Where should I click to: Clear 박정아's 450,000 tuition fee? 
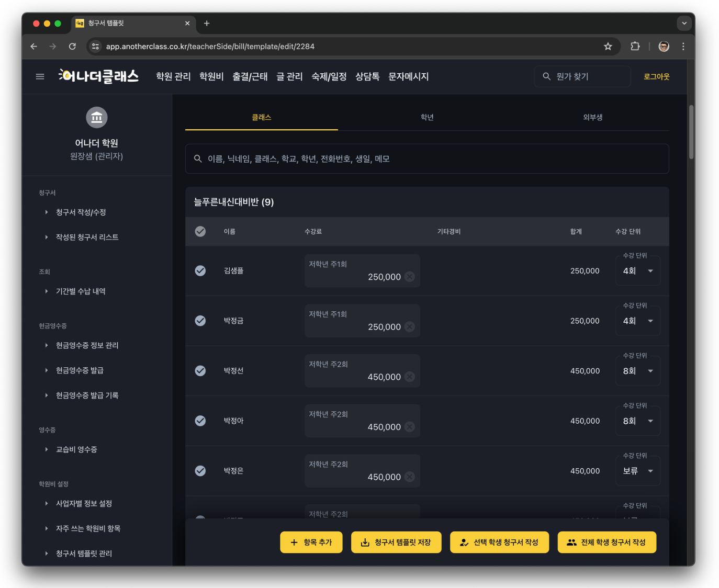[x=410, y=427]
